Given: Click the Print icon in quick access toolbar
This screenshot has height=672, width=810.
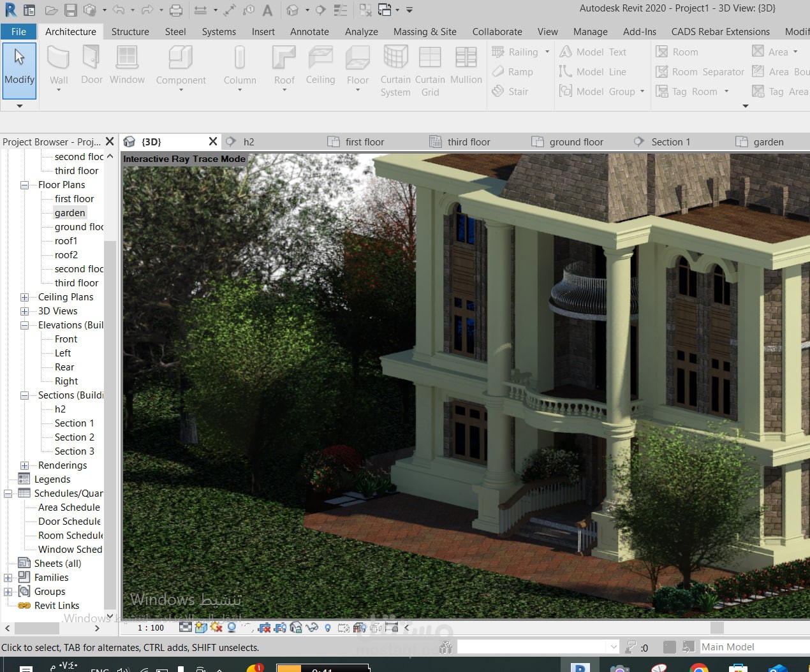Looking at the screenshot, I should 176,10.
